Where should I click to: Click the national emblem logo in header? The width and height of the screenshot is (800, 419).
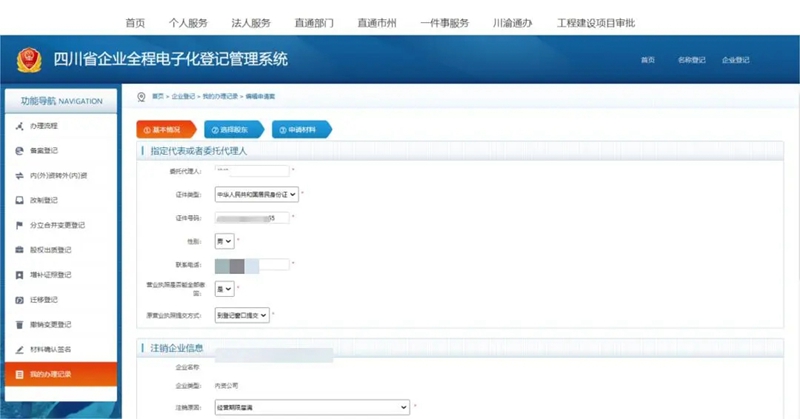click(29, 60)
